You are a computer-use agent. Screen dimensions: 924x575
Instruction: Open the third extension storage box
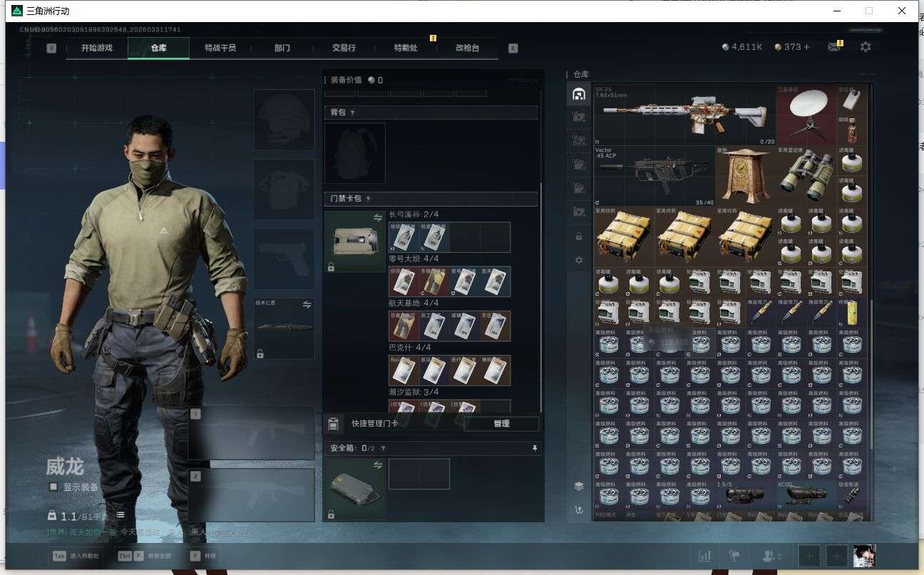pyautogui.click(x=579, y=164)
